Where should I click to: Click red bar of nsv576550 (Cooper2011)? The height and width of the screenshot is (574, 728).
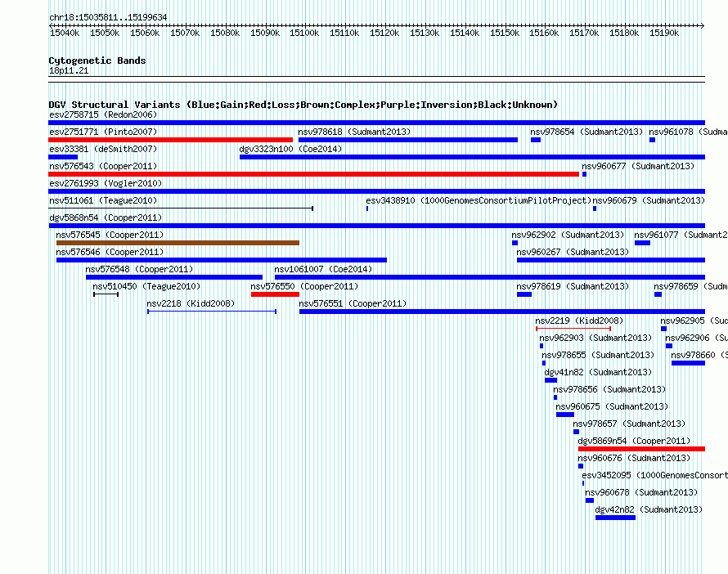275,294
